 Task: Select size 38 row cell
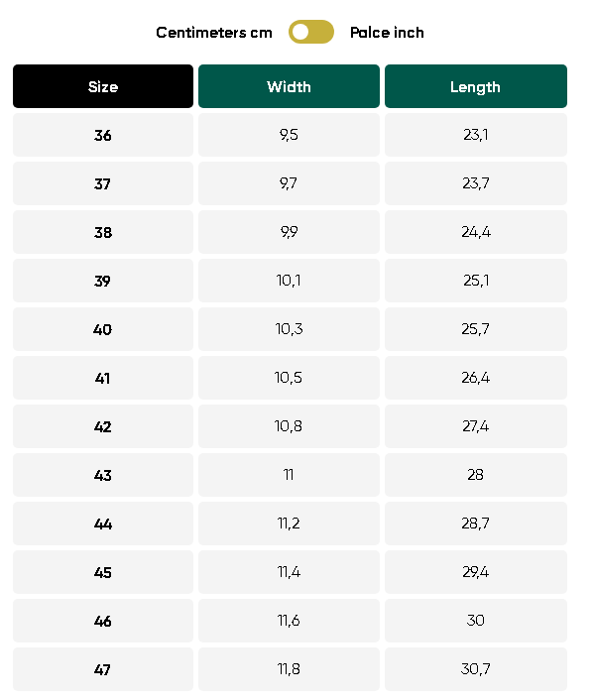click(x=103, y=232)
